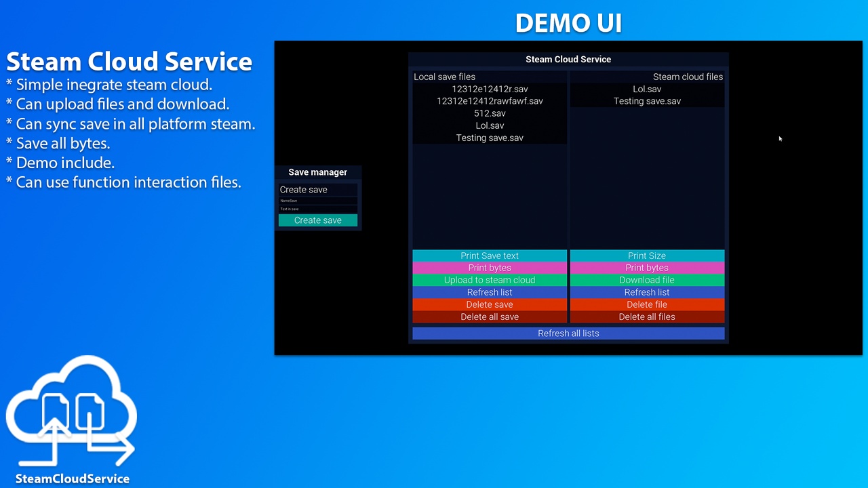Focus the NameSave input field

(x=318, y=201)
